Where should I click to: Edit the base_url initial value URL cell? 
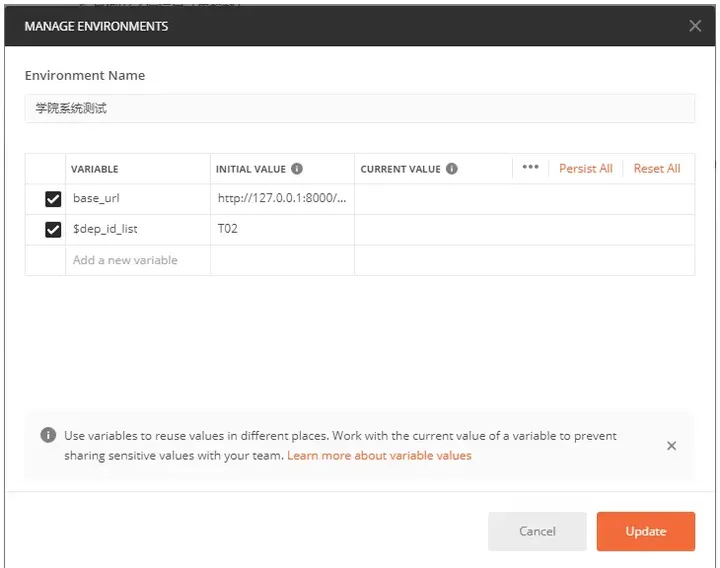click(282, 199)
